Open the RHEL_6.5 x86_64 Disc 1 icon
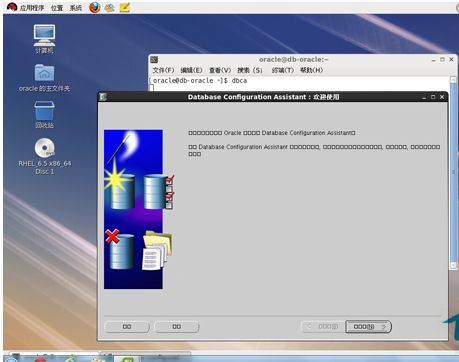Viewport: 459px width, 362px height. point(45,156)
